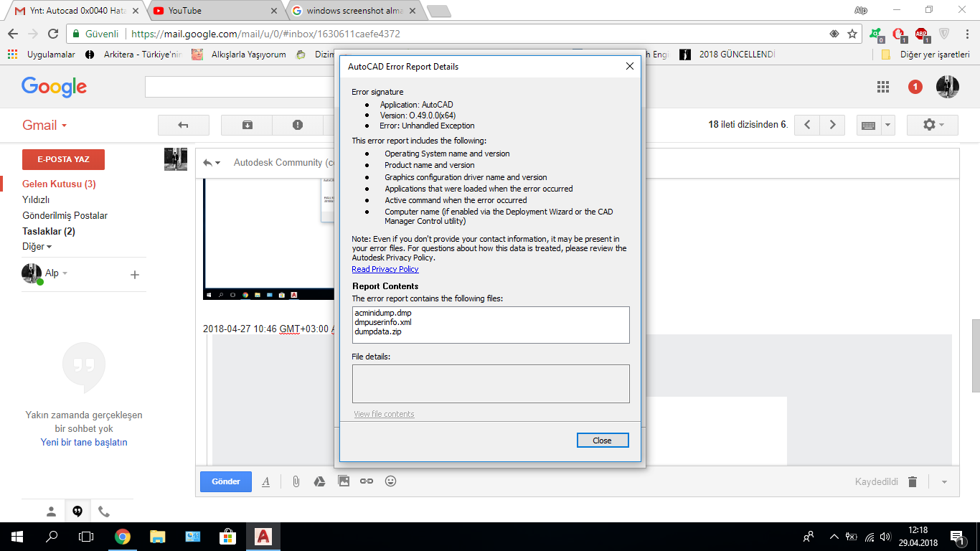Open the Gelen Kutusu (3) inbox
980x551 pixels.
tap(59, 184)
